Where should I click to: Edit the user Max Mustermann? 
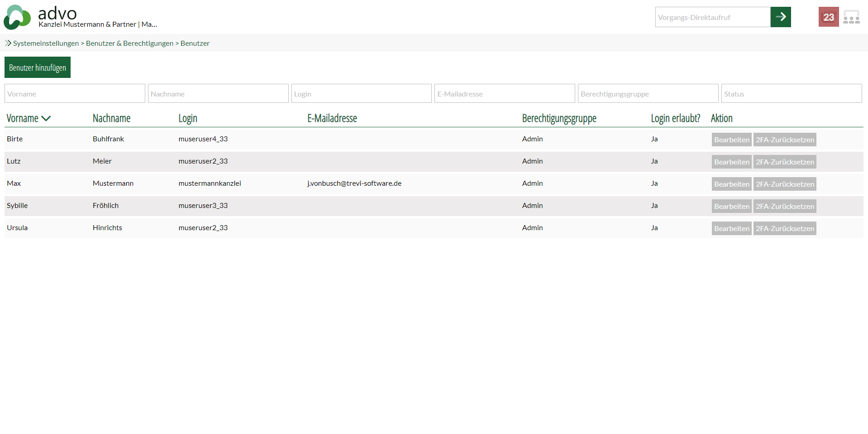pos(731,184)
